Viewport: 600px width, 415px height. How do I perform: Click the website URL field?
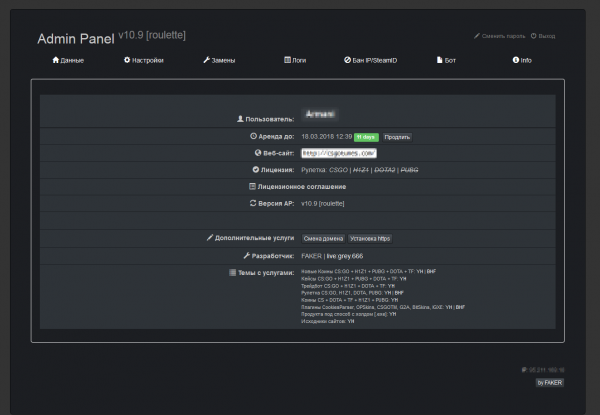tap(338, 153)
